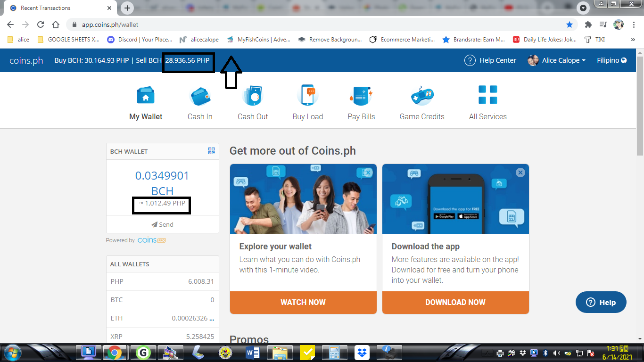
Task: Open Google Chrome from the taskbar
Action: 114,353
